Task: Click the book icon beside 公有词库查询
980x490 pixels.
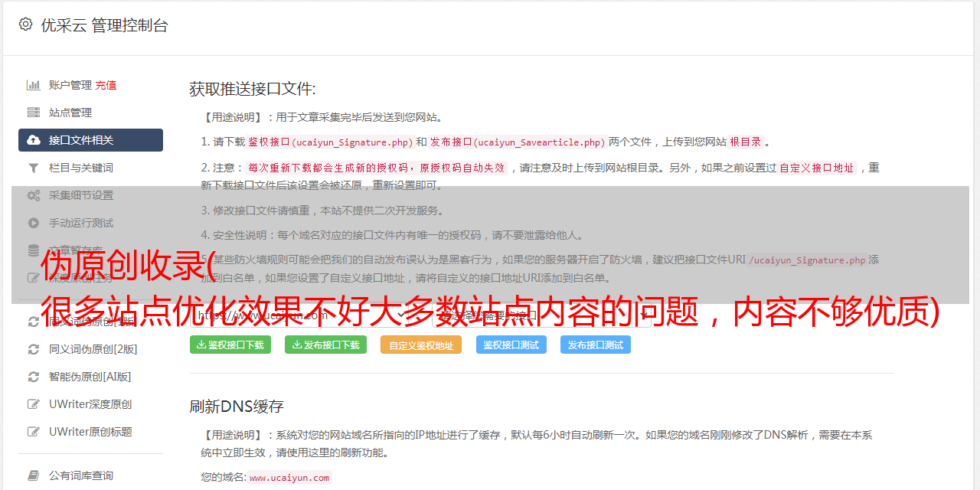Action: [x=33, y=475]
